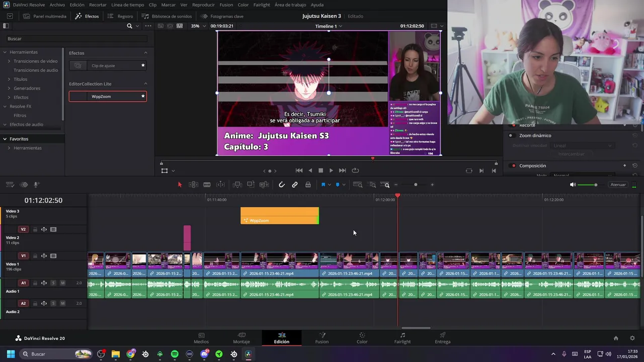Click the voiceover microphone toolbar icon

tap(36, 185)
